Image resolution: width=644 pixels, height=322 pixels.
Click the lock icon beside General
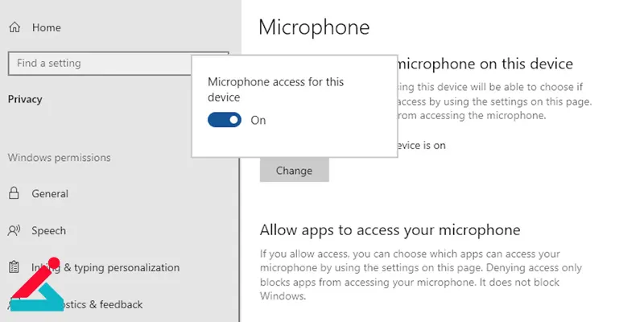(14, 193)
